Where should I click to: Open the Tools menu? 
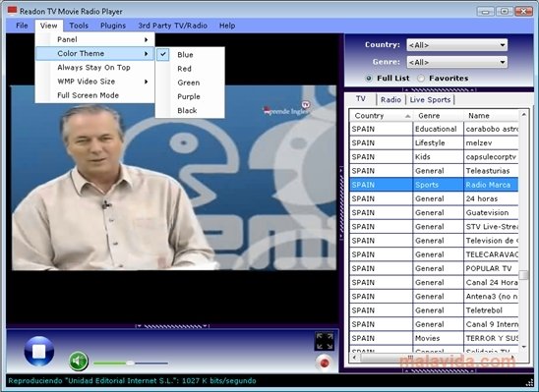click(79, 26)
